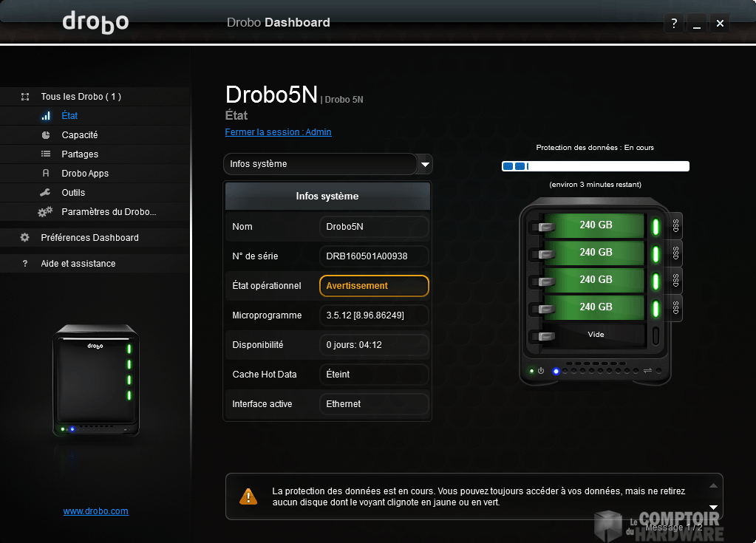Select the Capacité menu item
This screenshot has width=756, height=543.
point(80,135)
